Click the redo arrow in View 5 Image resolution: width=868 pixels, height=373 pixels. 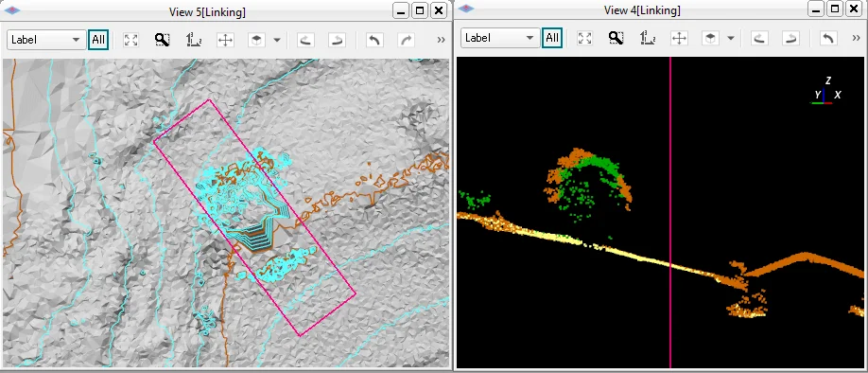click(406, 40)
